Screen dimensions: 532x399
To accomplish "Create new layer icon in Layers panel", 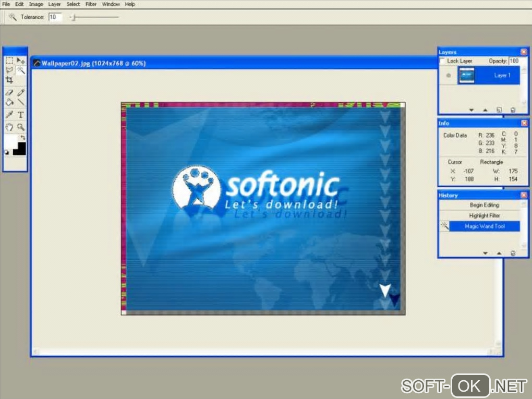I will [499, 110].
